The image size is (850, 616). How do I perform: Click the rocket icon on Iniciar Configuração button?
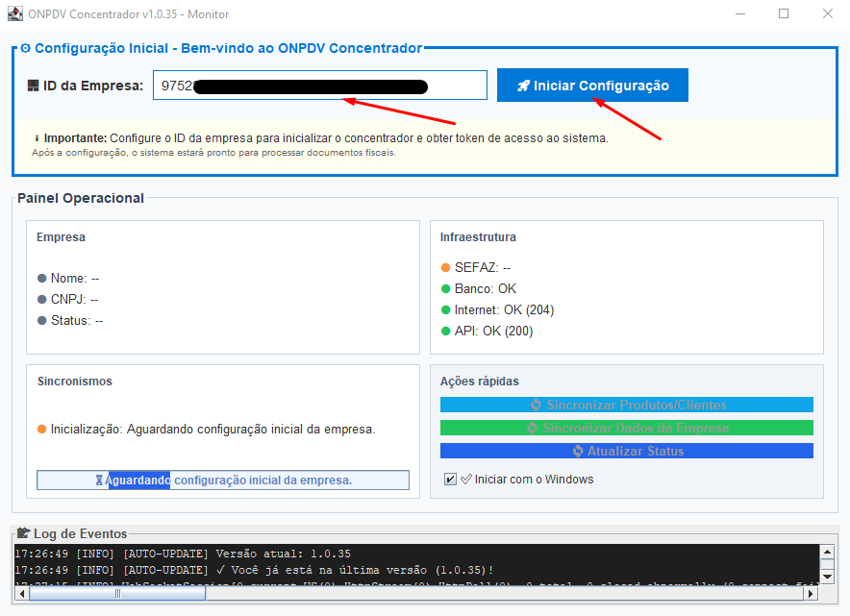(x=523, y=86)
